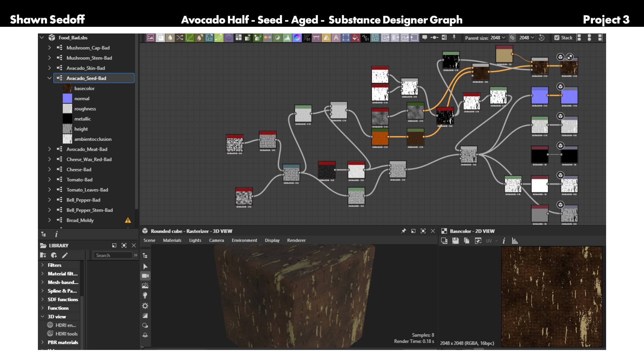Viewport: 644px width, 362px height.
Task: Add a Blend node from the toolbar
Action: pyautogui.click(x=160, y=38)
